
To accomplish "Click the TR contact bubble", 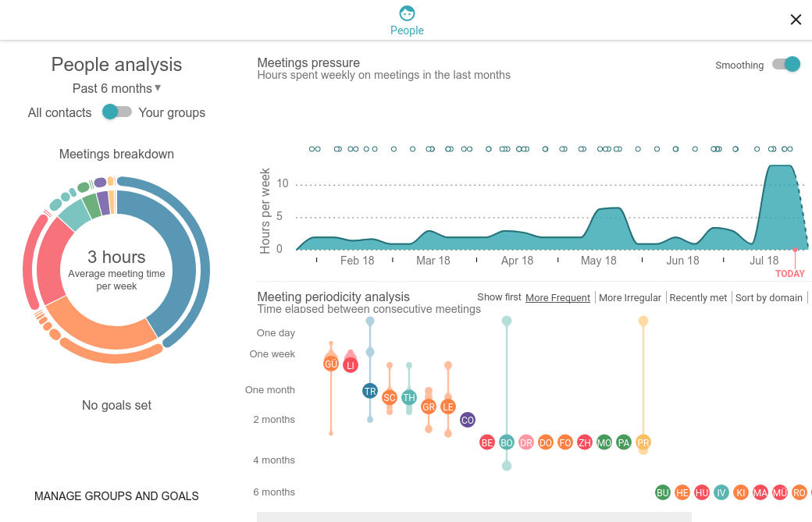I will [x=370, y=391].
